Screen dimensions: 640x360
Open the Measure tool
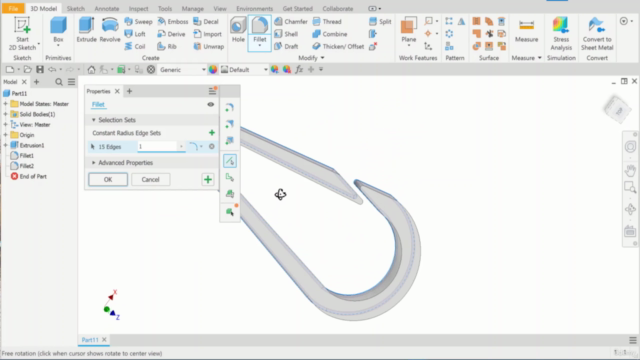point(526,30)
